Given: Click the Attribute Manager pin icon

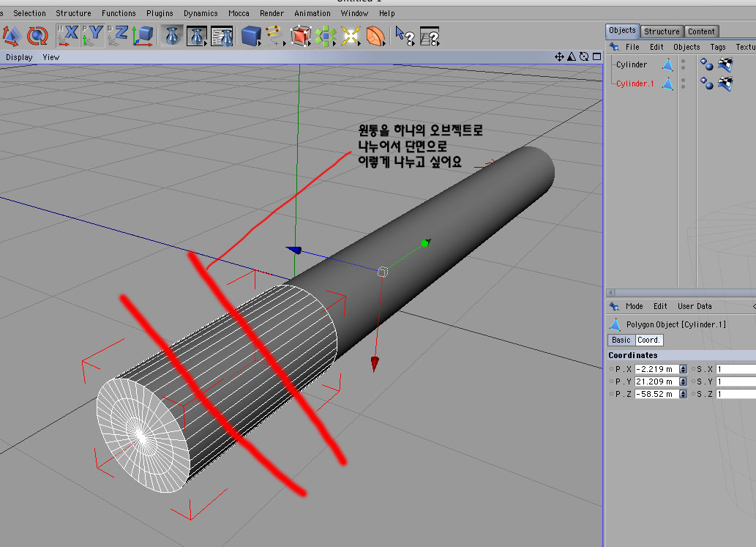Looking at the screenshot, I should [x=614, y=306].
